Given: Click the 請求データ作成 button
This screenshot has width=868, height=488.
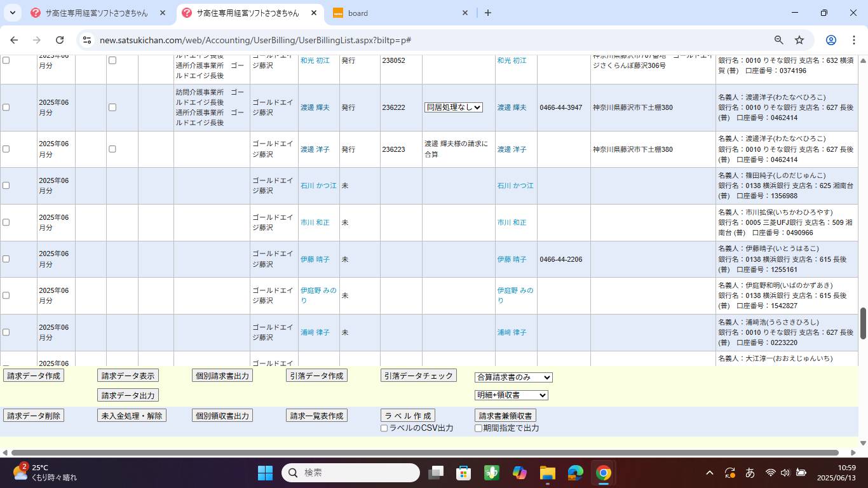Looking at the screenshot, I should 34,376.
